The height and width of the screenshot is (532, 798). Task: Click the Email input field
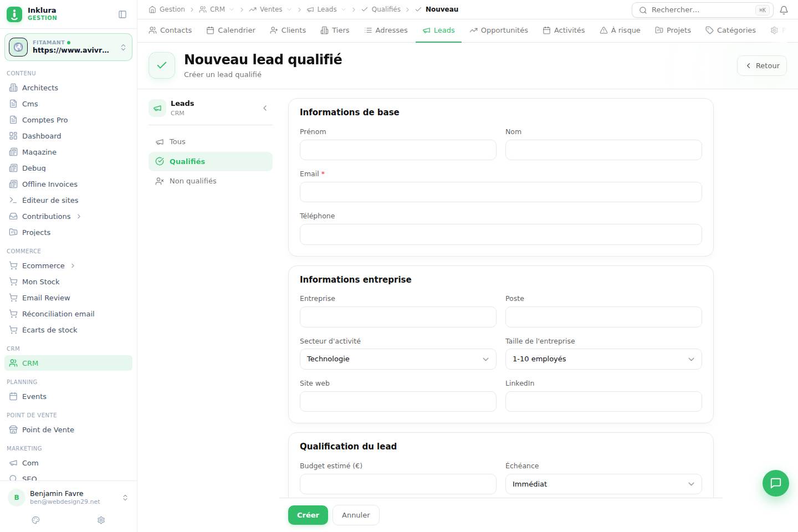tap(501, 192)
